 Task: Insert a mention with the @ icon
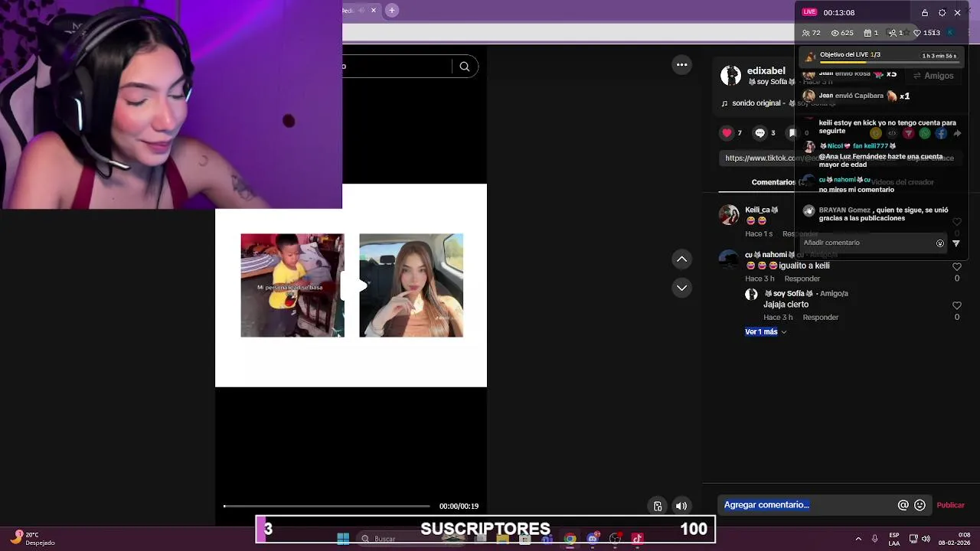903,505
